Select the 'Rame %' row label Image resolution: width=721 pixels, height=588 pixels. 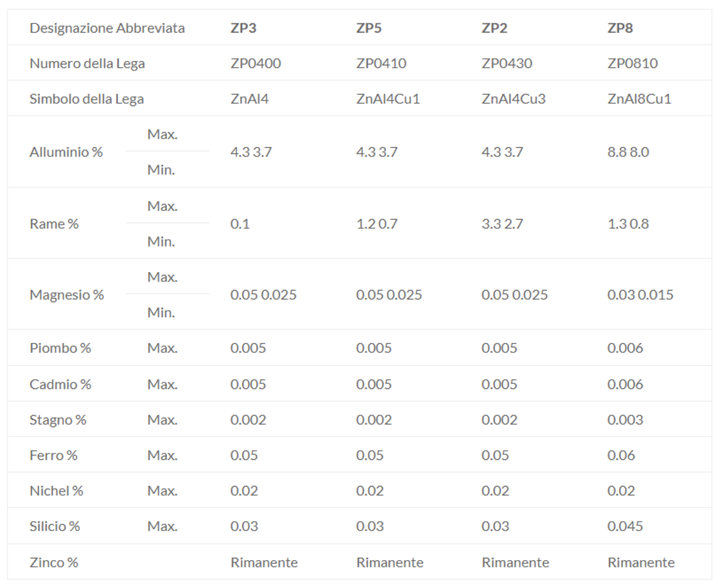54,224
